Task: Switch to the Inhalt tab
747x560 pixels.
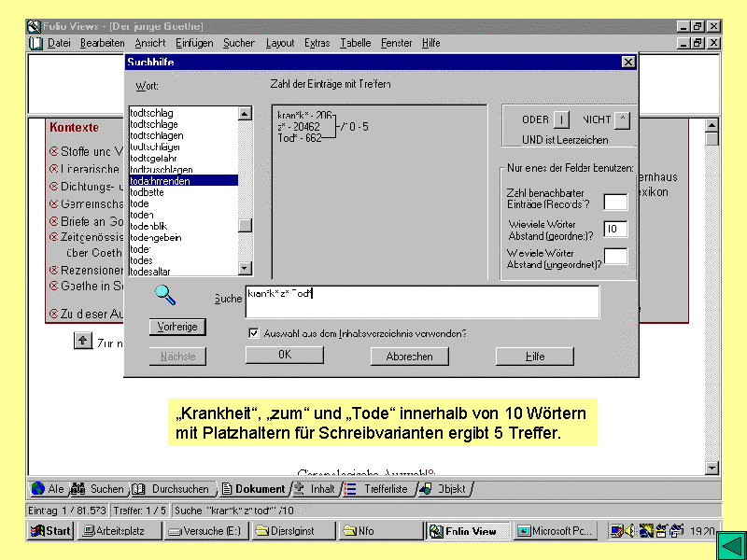Action: point(314,489)
